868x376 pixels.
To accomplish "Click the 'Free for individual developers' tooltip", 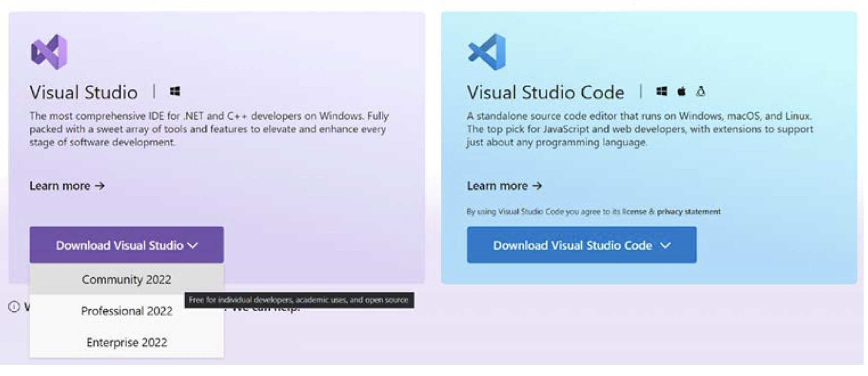I will [299, 300].
